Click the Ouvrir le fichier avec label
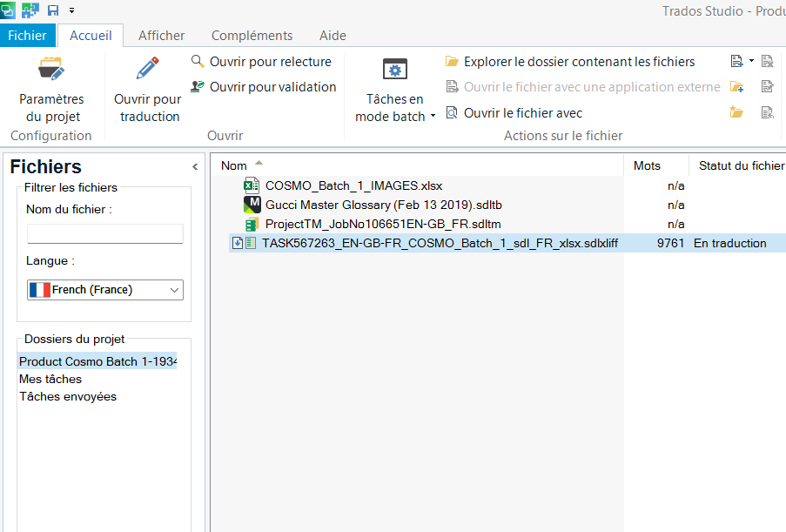This screenshot has height=532, width=786. click(x=523, y=113)
